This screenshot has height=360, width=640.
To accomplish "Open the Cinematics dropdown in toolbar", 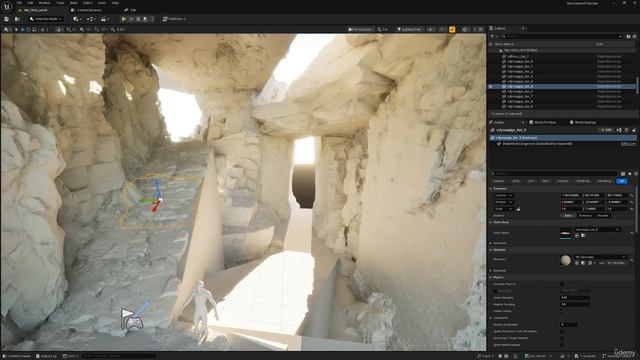I will (104, 19).
